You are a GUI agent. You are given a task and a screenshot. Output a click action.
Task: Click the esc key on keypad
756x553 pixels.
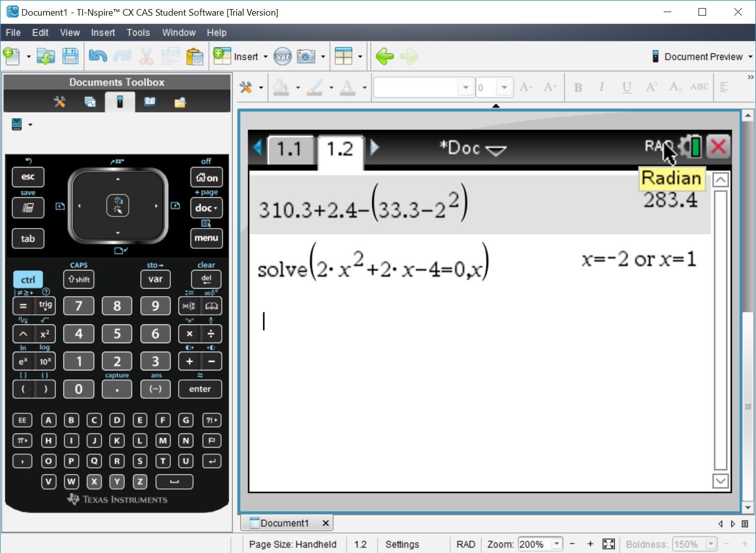[28, 177]
